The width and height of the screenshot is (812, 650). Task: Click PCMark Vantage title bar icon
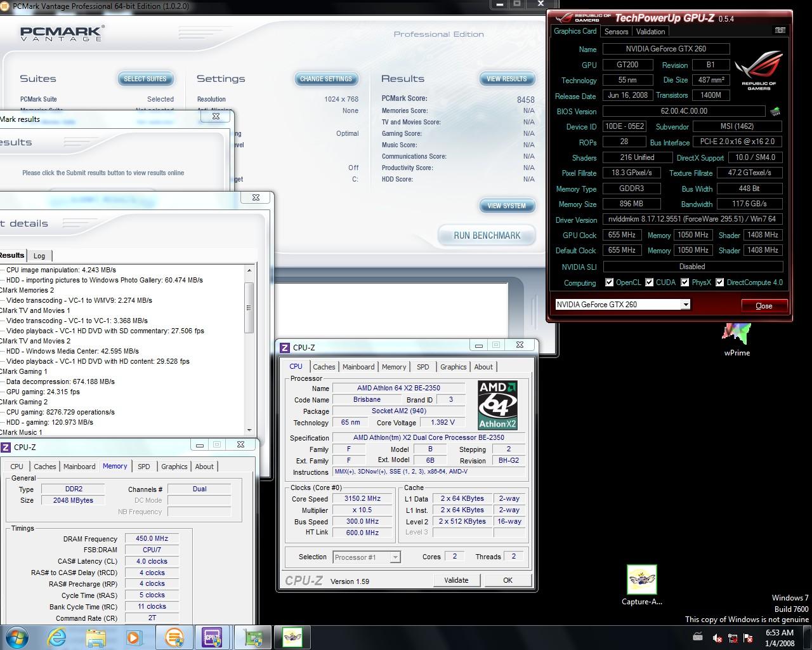click(x=6, y=6)
